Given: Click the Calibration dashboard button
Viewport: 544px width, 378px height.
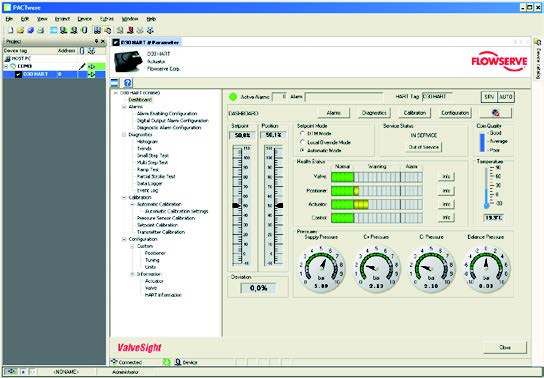Looking at the screenshot, I should [x=415, y=113].
